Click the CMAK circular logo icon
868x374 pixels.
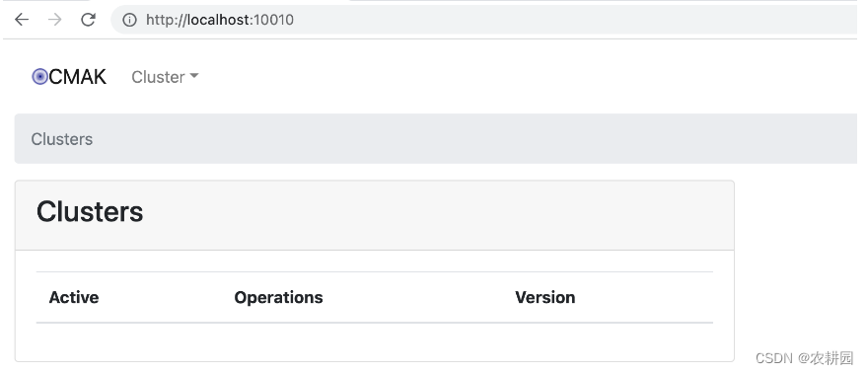39,77
